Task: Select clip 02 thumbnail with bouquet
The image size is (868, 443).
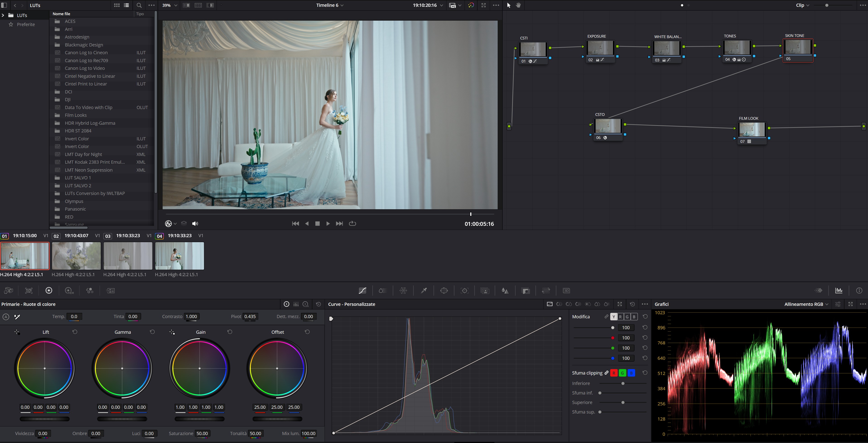Action: click(x=76, y=256)
